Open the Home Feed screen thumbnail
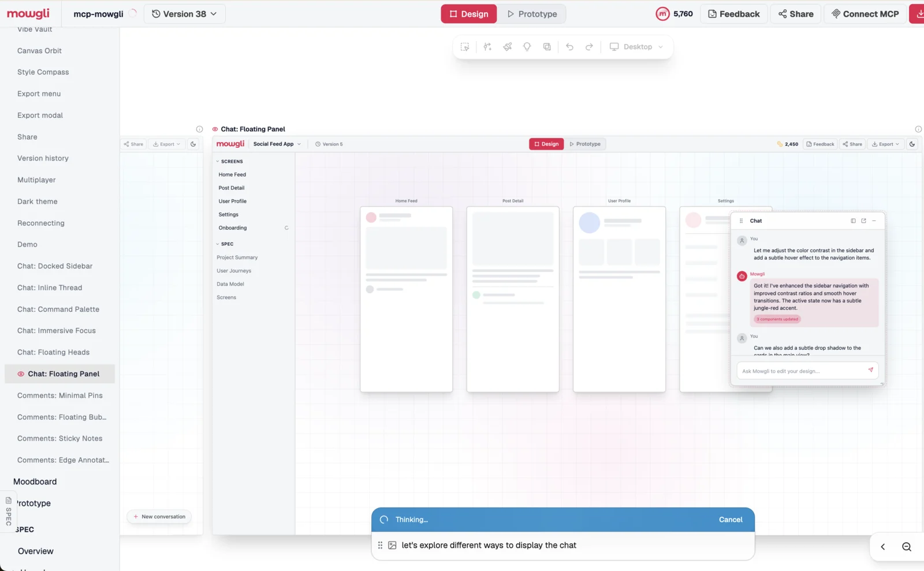The image size is (924, 571). click(406, 299)
